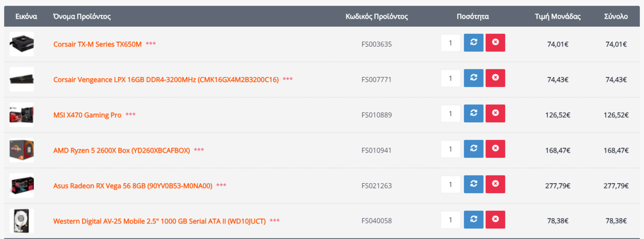View AMD Ryzen 5 box thumbnail
Viewport: 644px width, 239px height.
pyautogui.click(x=22, y=150)
